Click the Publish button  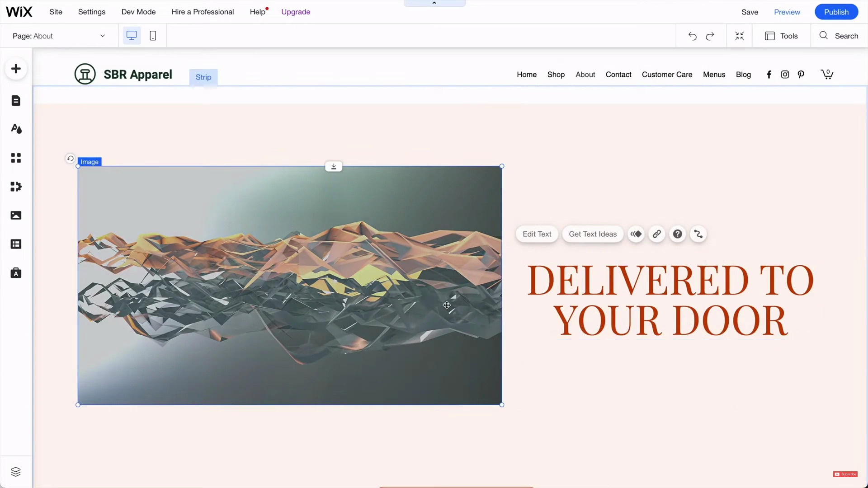(x=836, y=12)
